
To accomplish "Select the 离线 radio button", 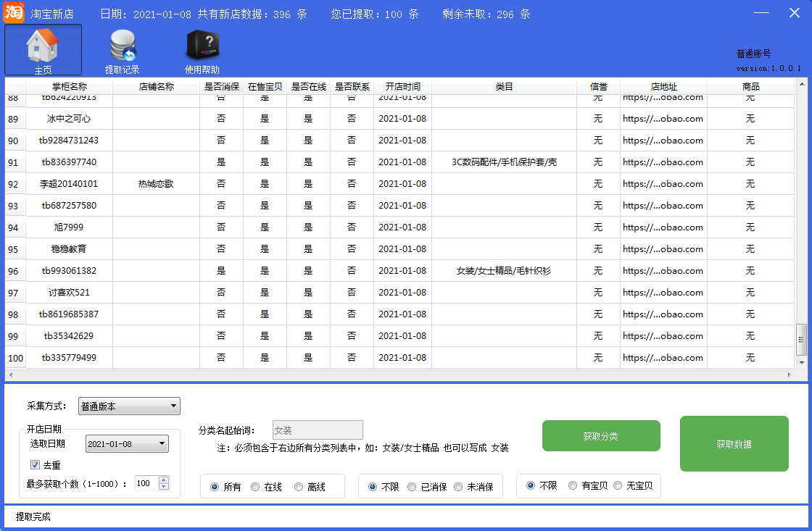I will point(299,487).
